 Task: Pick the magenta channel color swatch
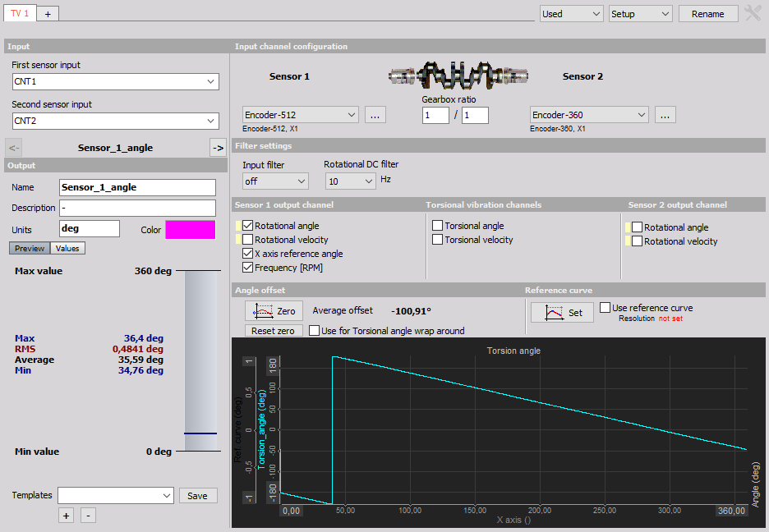(191, 230)
